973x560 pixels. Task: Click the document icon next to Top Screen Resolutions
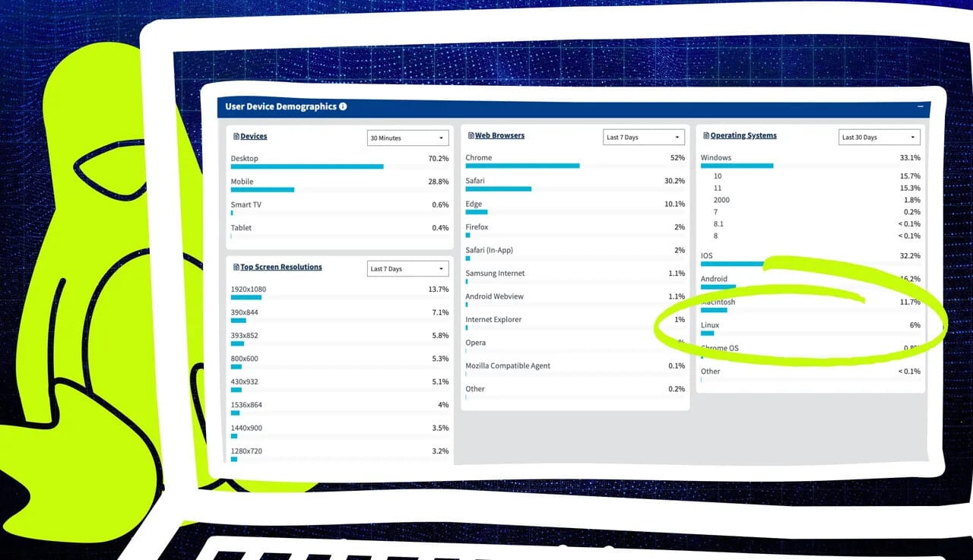click(x=236, y=267)
